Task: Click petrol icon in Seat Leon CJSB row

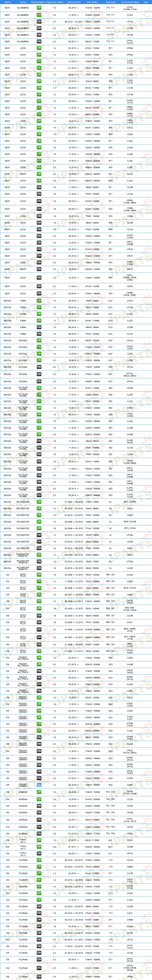Action: click(39, 154)
